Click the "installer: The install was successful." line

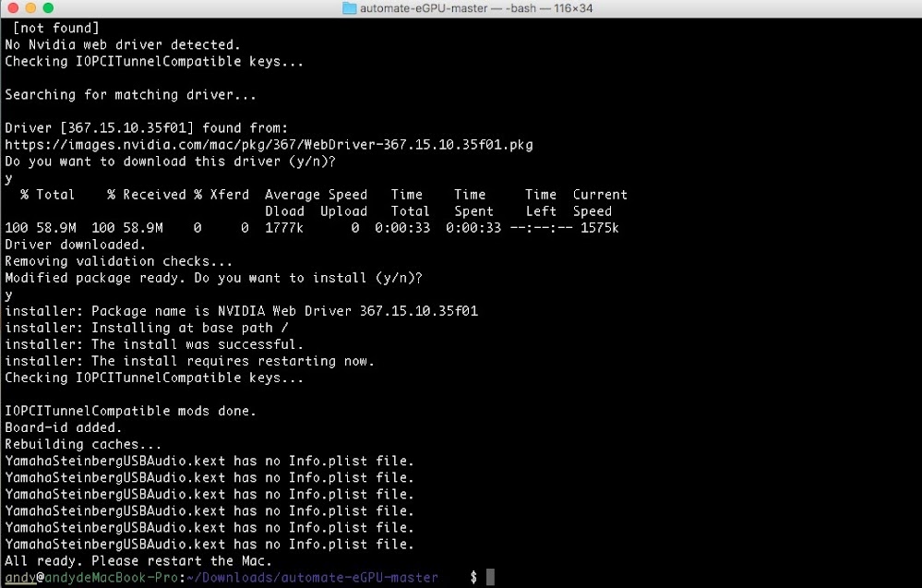pyautogui.click(x=154, y=344)
